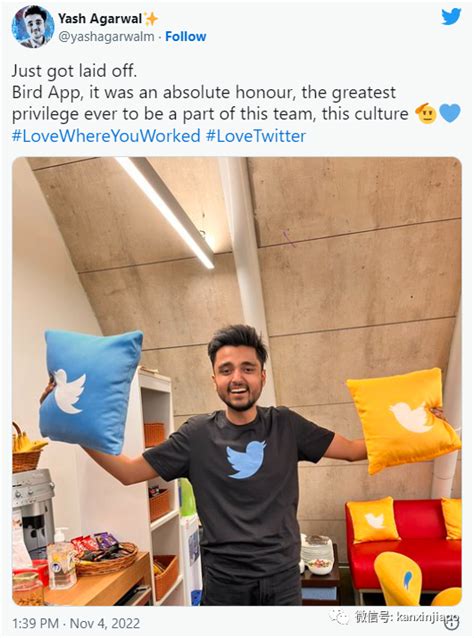The height and width of the screenshot is (638, 474).
Task: Click the info icon at bottom right
Action: 454,623
